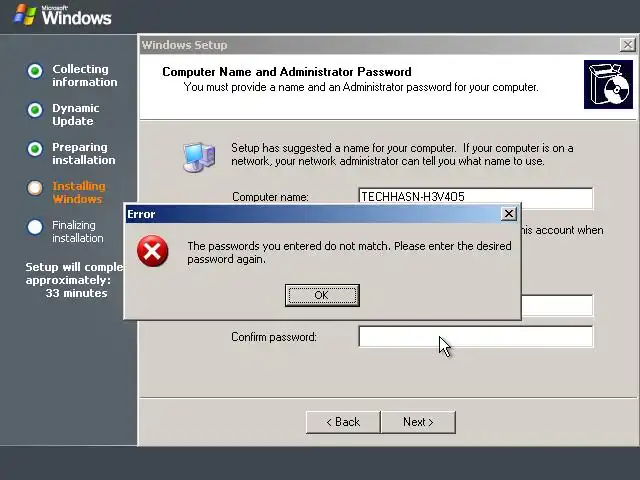This screenshot has height=480, width=640.
Task: Click the passwords do not match message
Action: point(349,253)
